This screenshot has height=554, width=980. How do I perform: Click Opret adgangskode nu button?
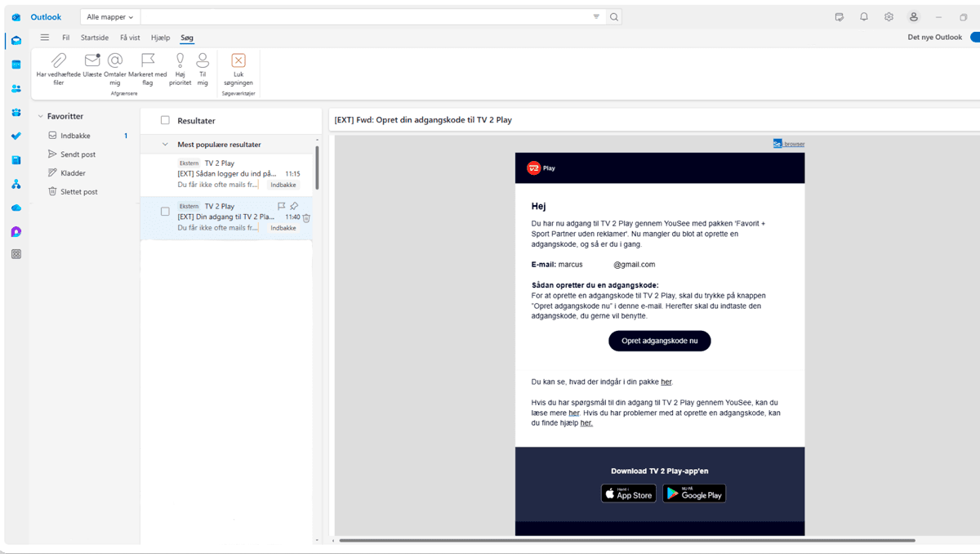coord(660,341)
